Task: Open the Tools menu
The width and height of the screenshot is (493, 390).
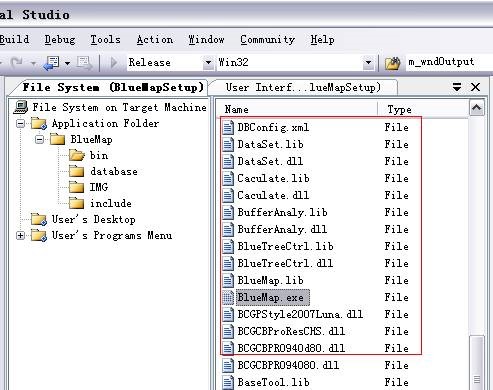Action: (105, 39)
